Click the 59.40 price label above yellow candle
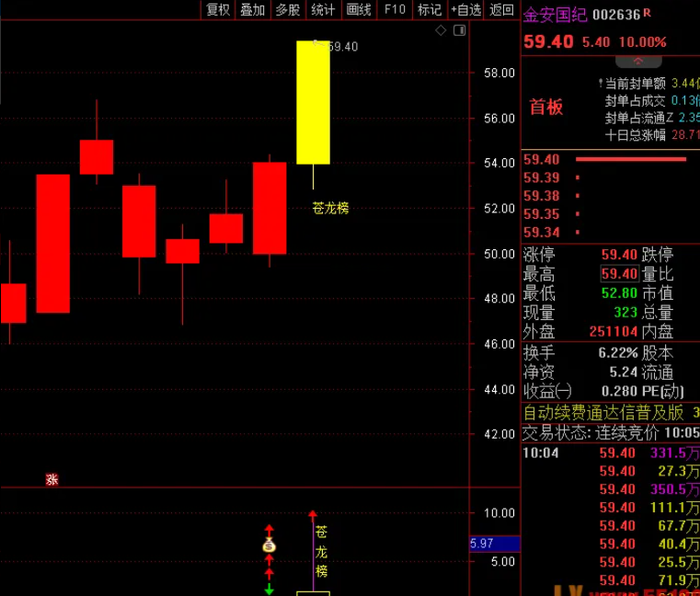 tap(343, 46)
